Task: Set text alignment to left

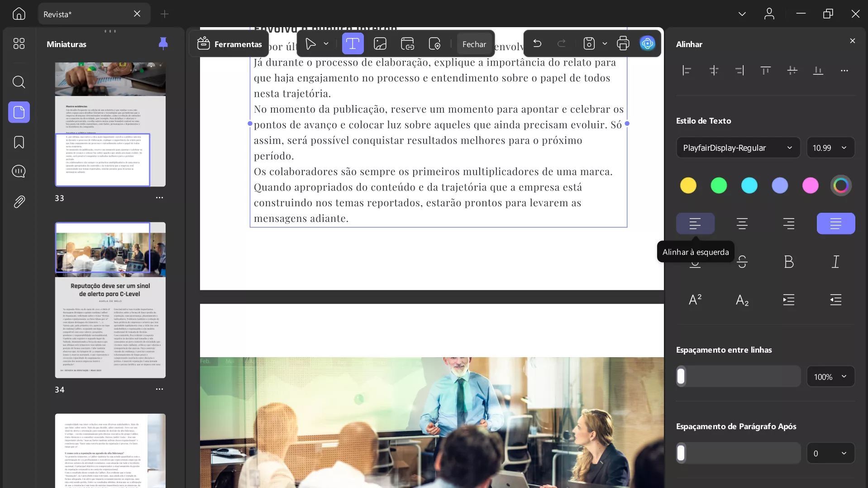Action: (695, 224)
